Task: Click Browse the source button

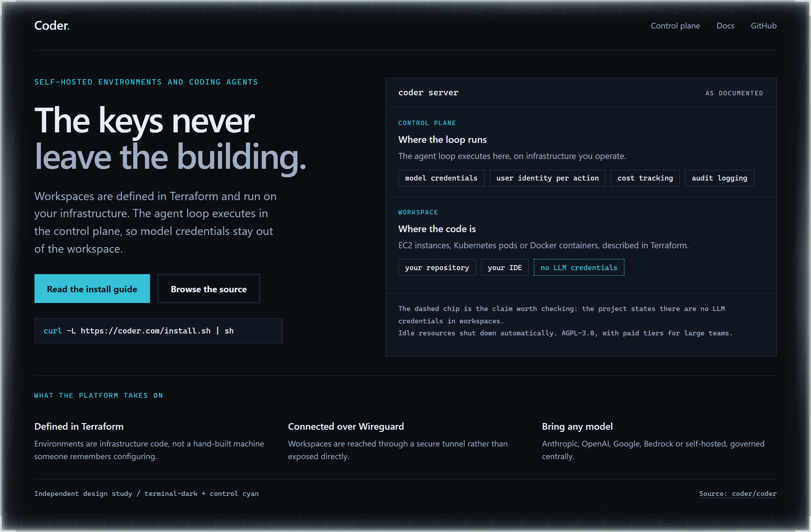Action: pos(208,289)
